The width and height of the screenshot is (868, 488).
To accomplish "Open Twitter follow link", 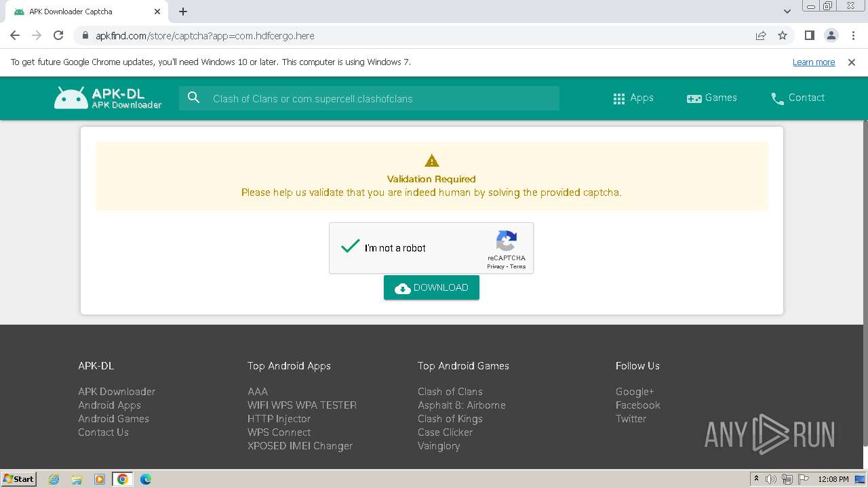I will point(631,419).
